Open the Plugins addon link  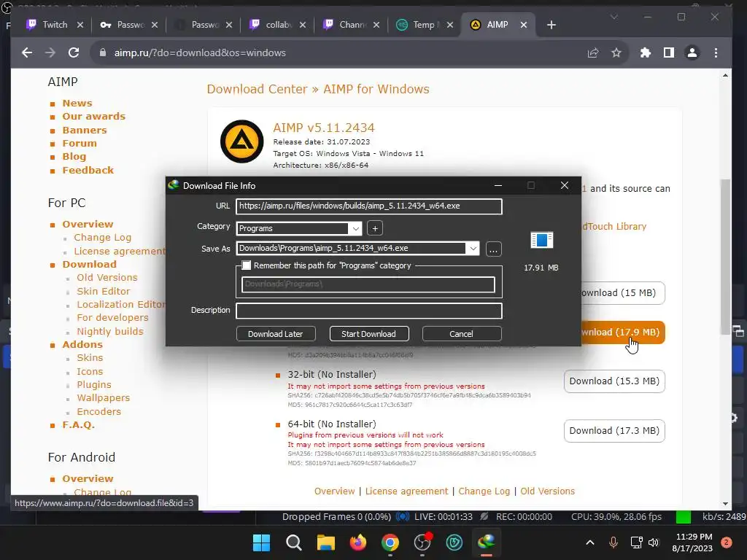coord(94,385)
